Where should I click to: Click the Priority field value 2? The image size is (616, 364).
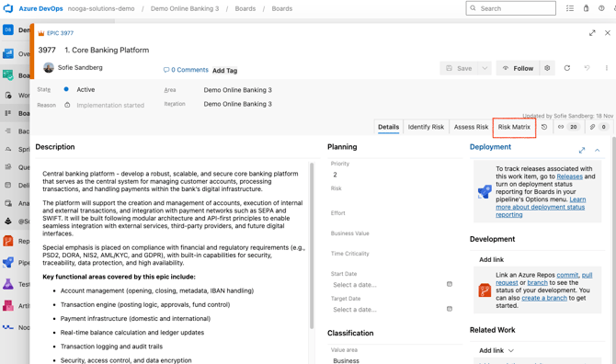click(x=393, y=175)
